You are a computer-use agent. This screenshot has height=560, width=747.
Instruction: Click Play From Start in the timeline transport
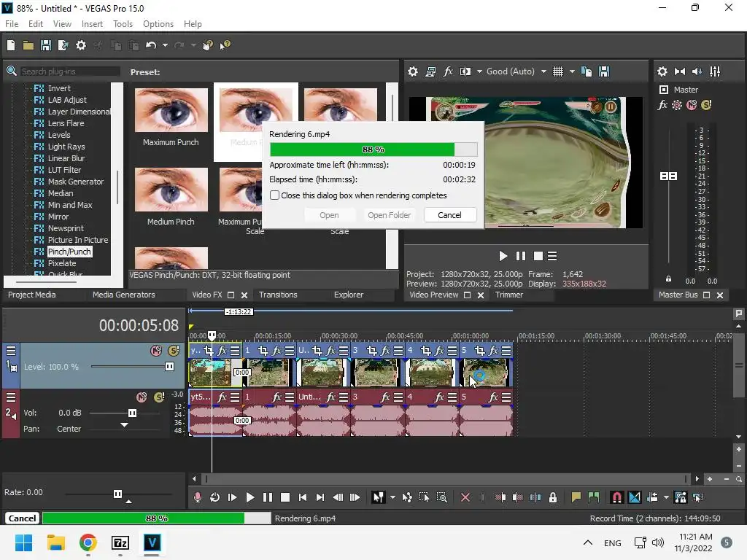232,497
